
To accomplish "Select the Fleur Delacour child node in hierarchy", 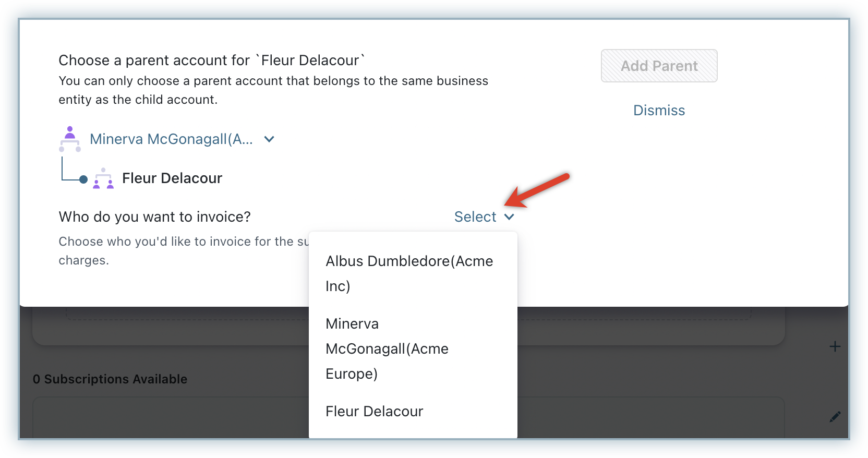I will pyautogui.click(x=172, y=178).
